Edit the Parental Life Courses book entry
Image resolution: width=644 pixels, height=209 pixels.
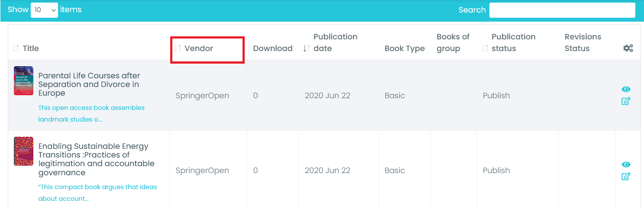626,101
